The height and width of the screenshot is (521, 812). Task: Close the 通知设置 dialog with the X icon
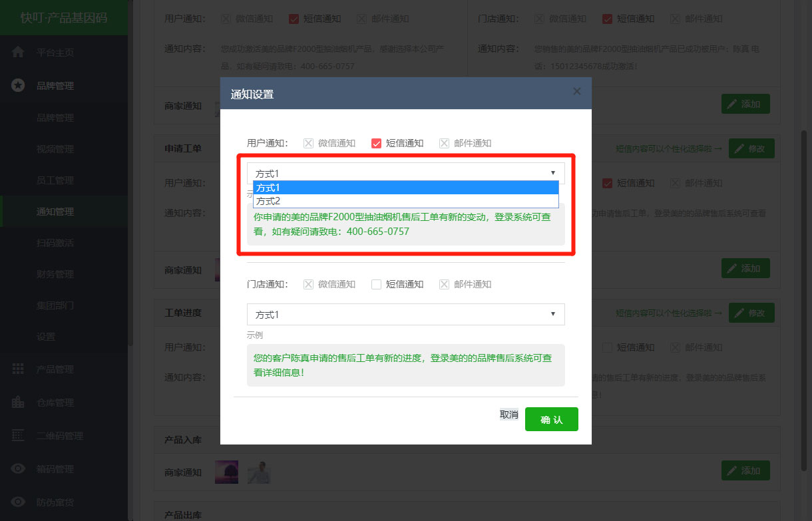click(x=577, y=91)
